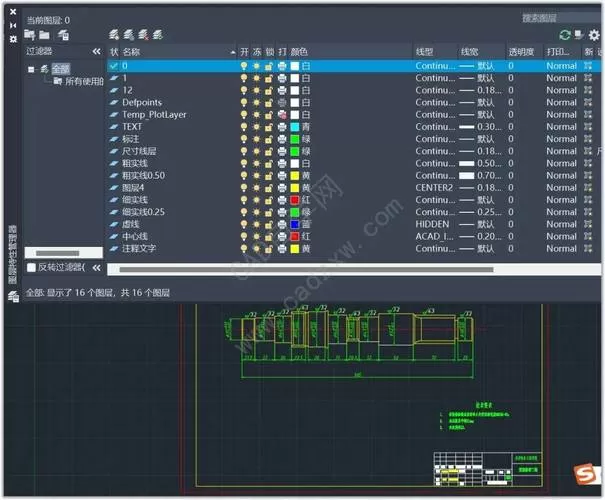This screenshot has height=500, width=605.
Task: Click the Set Current layer icon
Action: point(157,35)
